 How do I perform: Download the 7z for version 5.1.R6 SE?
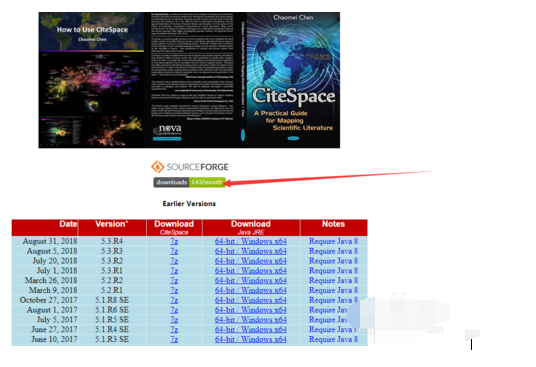pyautogui.click(x=174, y=310)
